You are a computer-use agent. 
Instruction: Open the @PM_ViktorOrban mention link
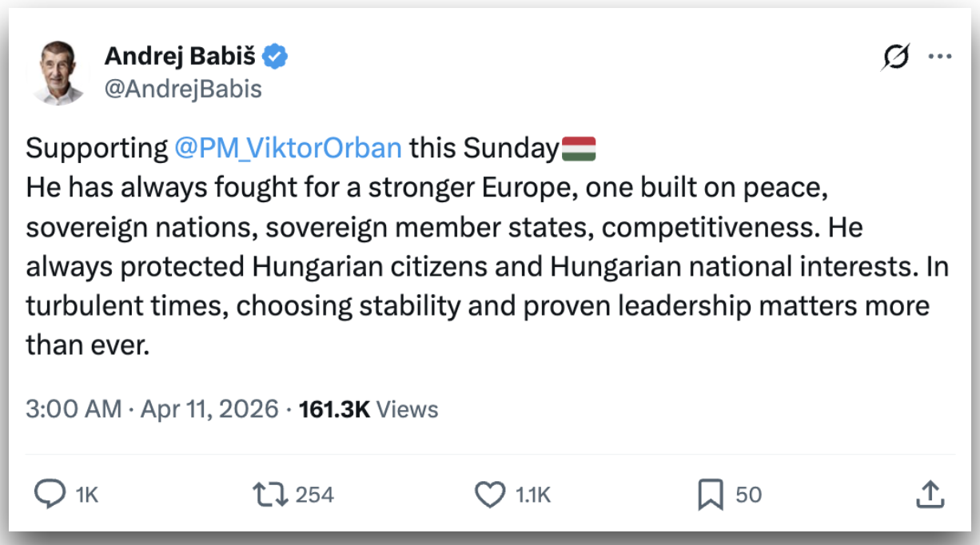pyautogui.click(x=285, y=149)
